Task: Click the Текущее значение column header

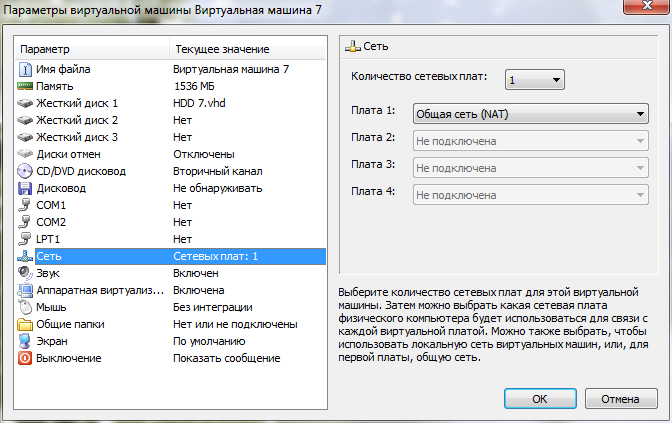Action: coord(248,49)
